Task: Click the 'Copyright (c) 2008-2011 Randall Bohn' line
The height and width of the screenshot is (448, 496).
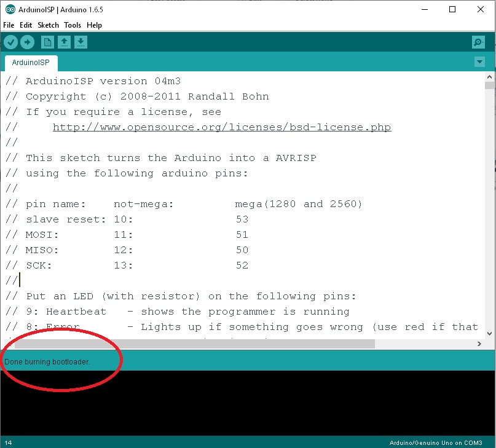Action: click(137, 96)
